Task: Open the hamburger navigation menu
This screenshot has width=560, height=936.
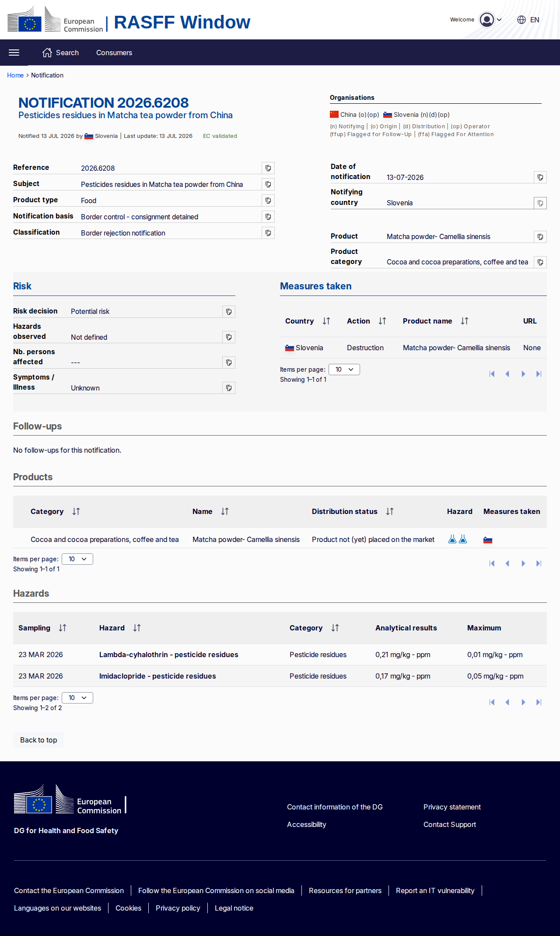Action: [x=14, y=53]
